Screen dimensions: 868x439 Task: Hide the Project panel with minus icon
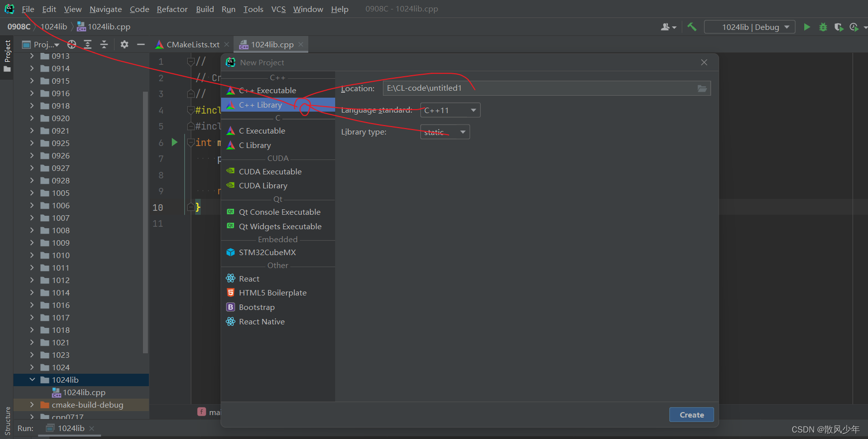click(141, 44)
